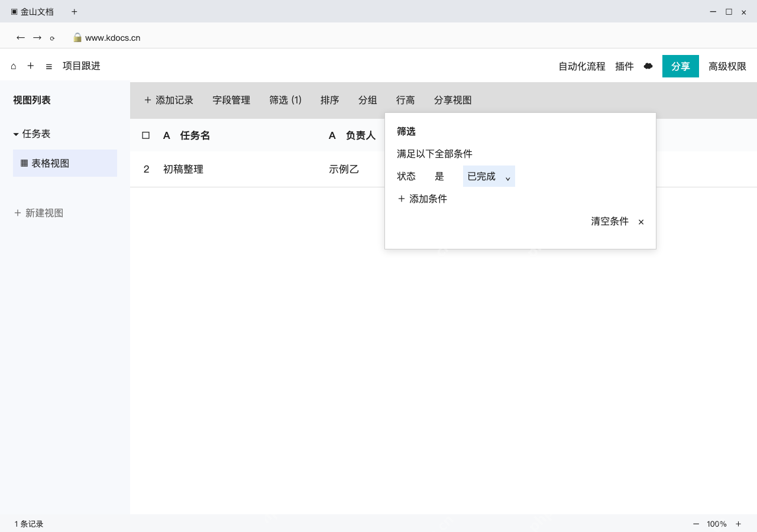Toggle the 筛选 (1) filter menu
Viewport: 757px width, 532px height.
[x=286, y=100]
